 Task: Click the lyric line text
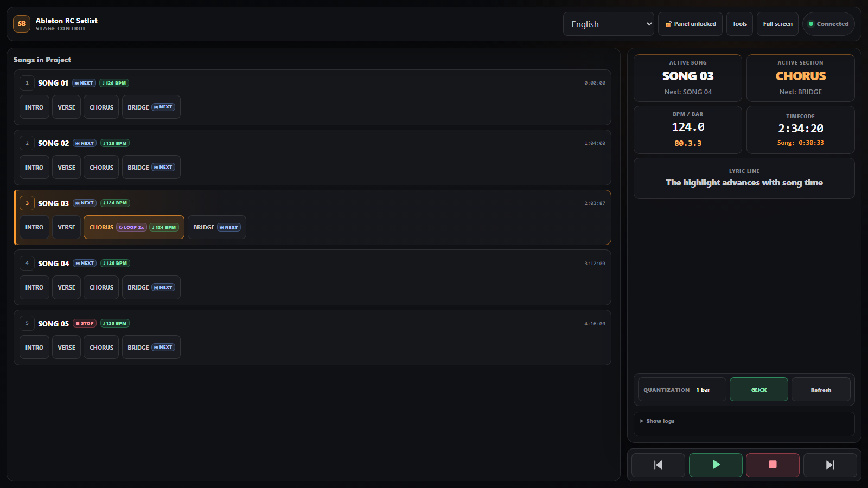(x=744, y=183)
